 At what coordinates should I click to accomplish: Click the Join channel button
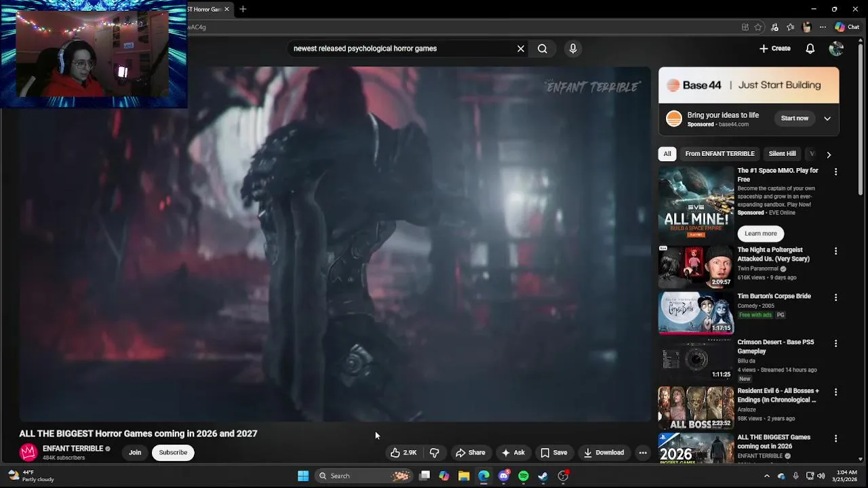(x=135, y=453)
